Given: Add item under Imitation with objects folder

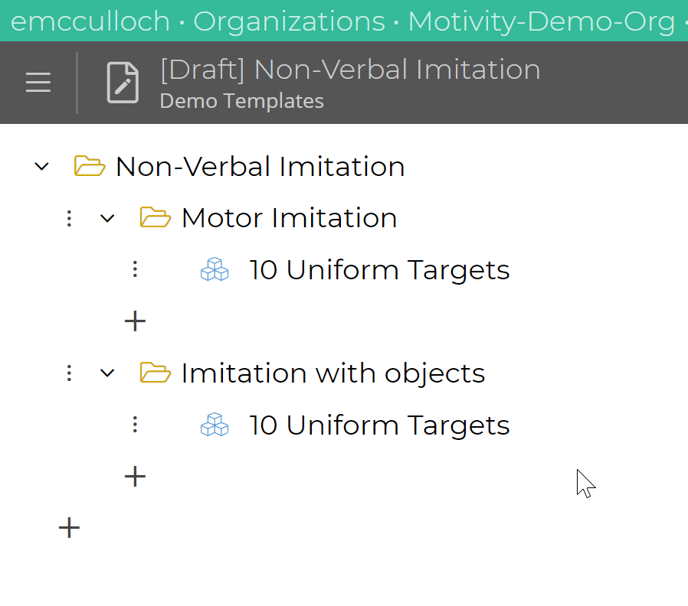Looking at the screenshot, I should coord(135,477).
